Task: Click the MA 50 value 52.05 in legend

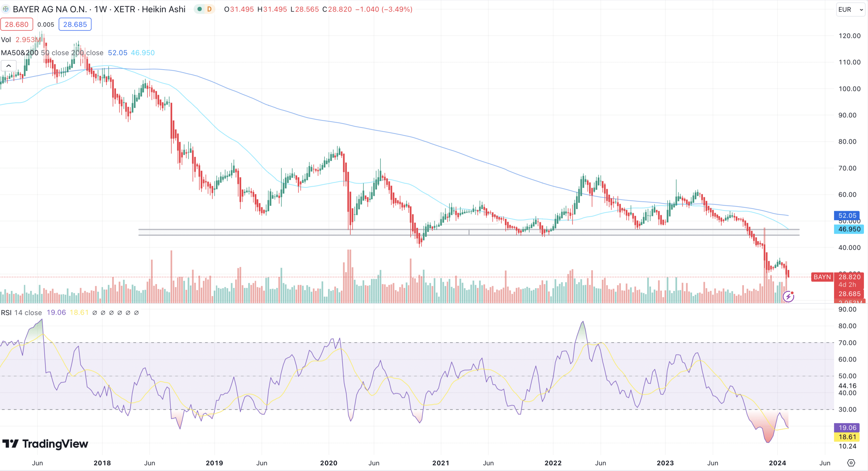Action: click(x=118, y=53)
